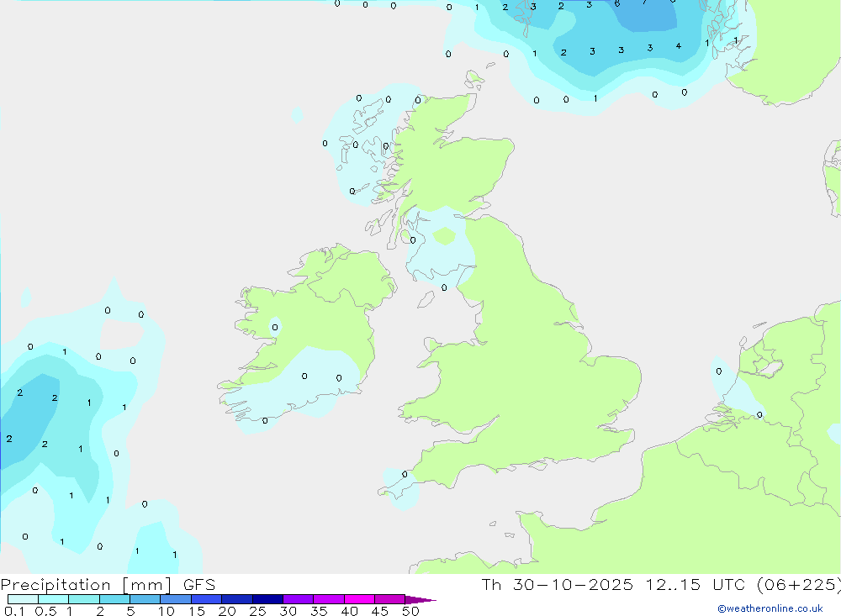Click the "30" legend scale label
Screen dimensions: 841x616
pos(288,611)
